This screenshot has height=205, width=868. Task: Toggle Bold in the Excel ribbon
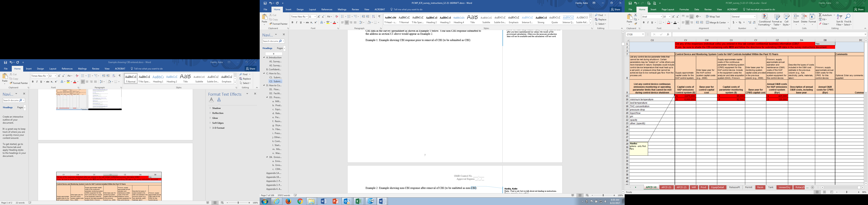[x=644, y=23]
